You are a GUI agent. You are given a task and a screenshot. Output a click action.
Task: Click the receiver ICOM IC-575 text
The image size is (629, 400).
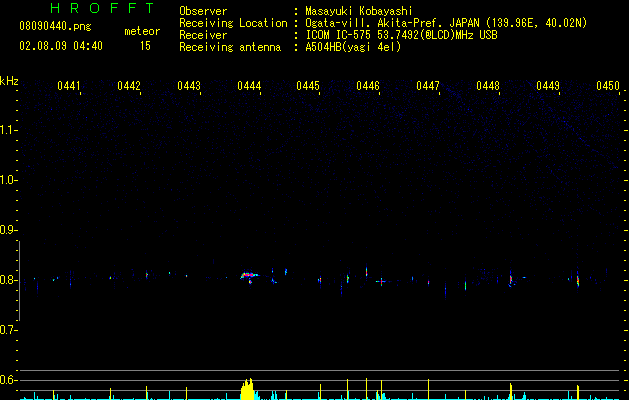tap(401, 35)
